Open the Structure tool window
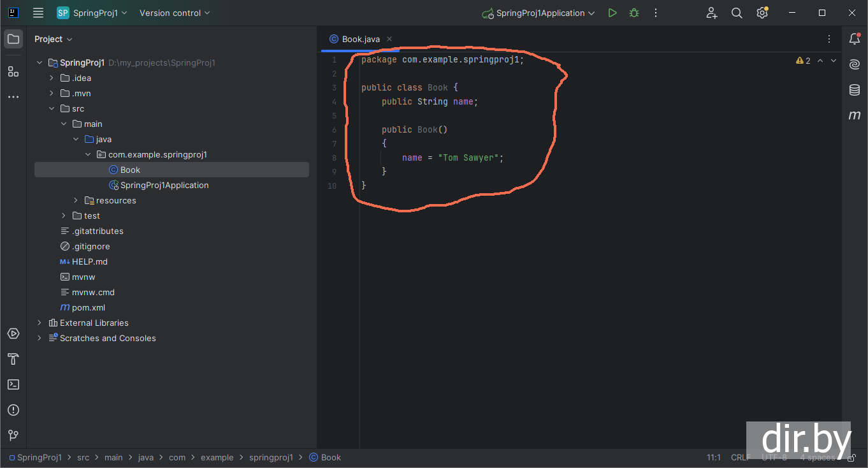This screenshot has width=868, height=468. (13, 71)
